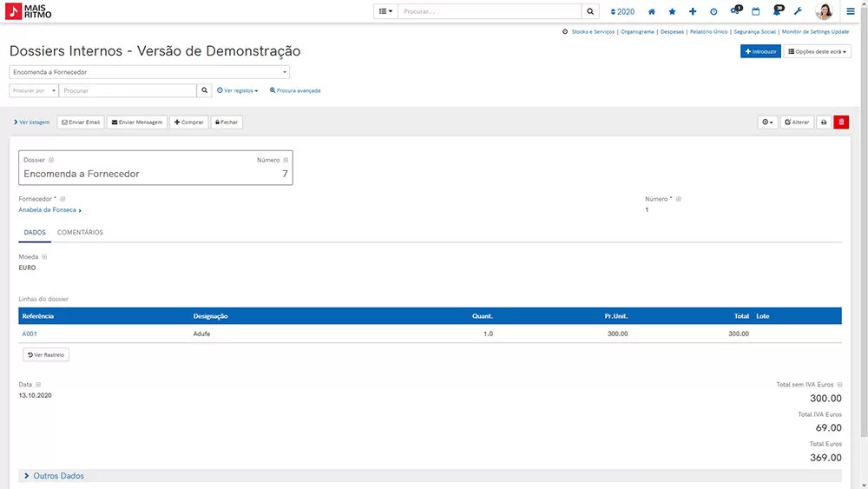Open Procura avançada
Viewport: 868px width, 489px height.
point(295,90)
